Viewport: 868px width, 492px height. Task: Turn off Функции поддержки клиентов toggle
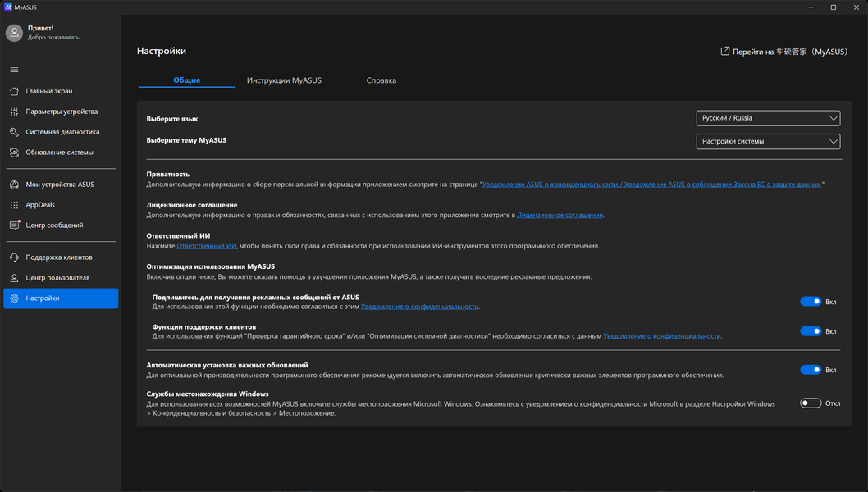click(811, 331)
